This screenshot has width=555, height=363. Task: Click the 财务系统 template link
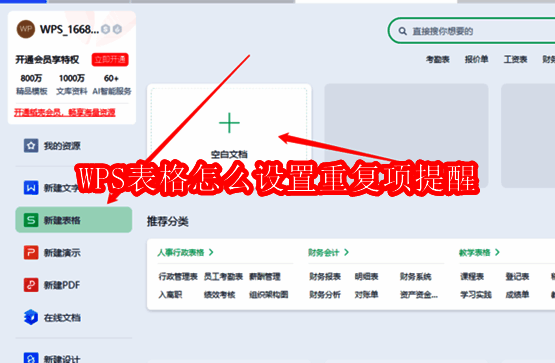pos(416,277)
